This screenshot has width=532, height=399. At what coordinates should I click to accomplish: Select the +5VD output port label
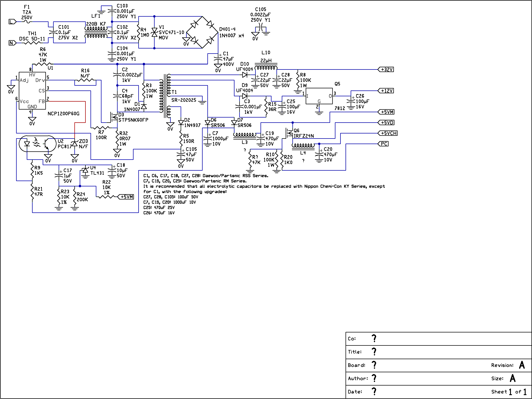(386, 122)
